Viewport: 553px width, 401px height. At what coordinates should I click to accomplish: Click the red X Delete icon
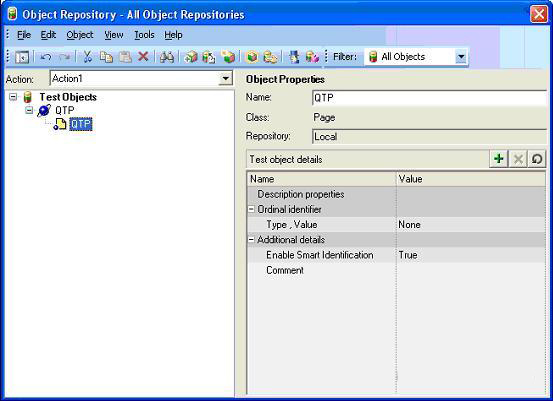pyautogui.click(x=143, y=56)
